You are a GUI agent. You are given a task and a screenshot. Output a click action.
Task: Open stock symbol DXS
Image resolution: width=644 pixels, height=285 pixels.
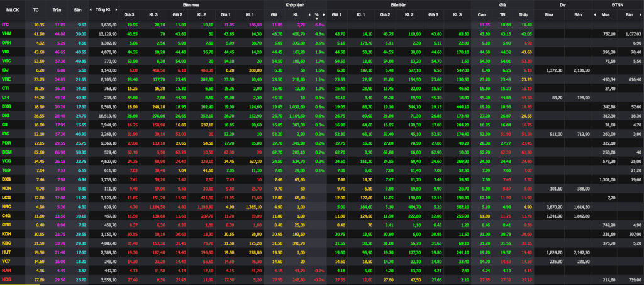click(6, 179)
